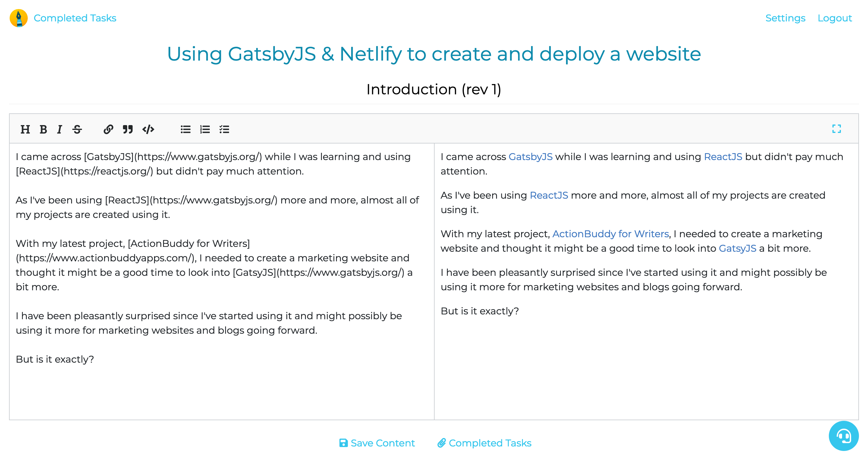
Task: Insert a checklist task list
Action: [225, 129]
